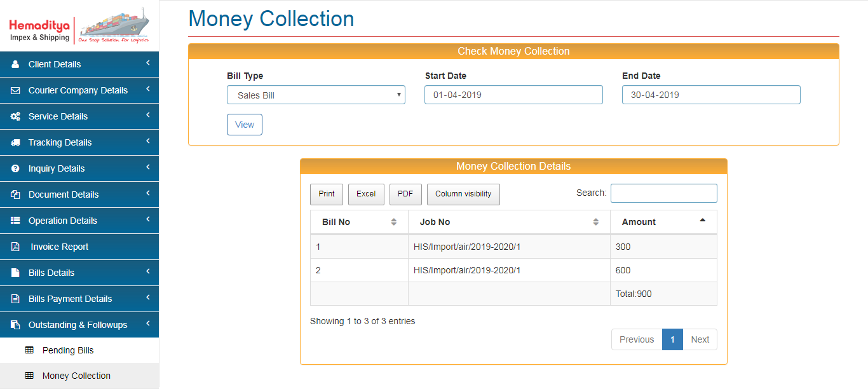The height and width of the screenshot is (389, 868).
Task: Click the Inquiry Details question mark icon
Action: click(15, 168)
